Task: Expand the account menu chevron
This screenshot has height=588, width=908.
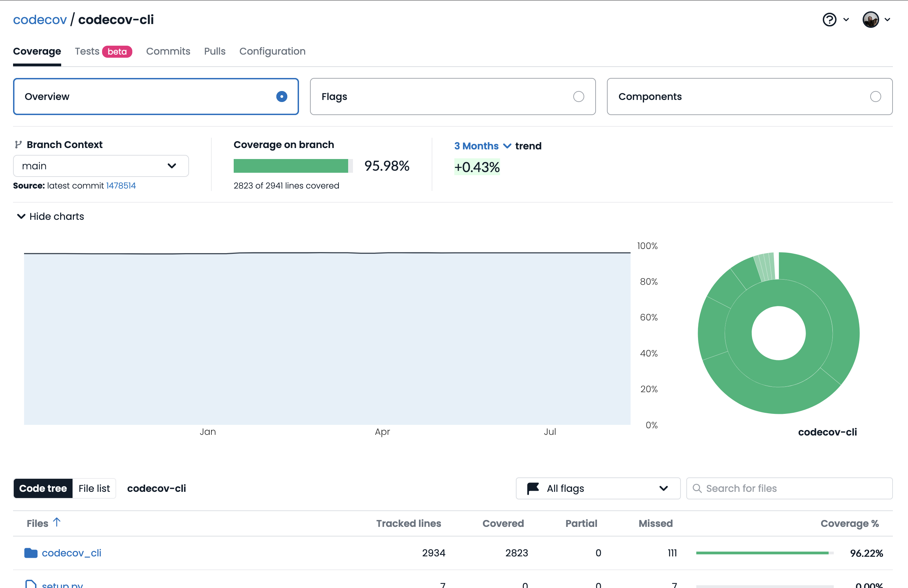Action: [887, 20]
